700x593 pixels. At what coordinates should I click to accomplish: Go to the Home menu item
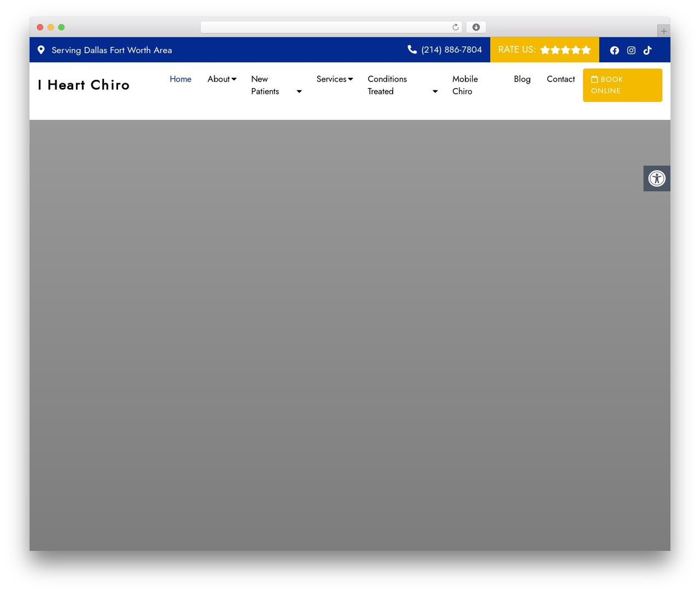tap(180, 79)
